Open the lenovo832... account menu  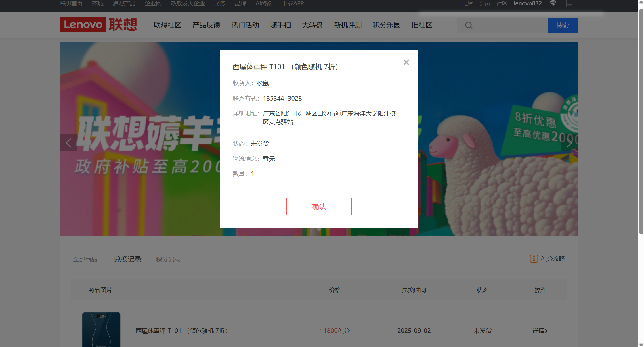tap(530, 3)
